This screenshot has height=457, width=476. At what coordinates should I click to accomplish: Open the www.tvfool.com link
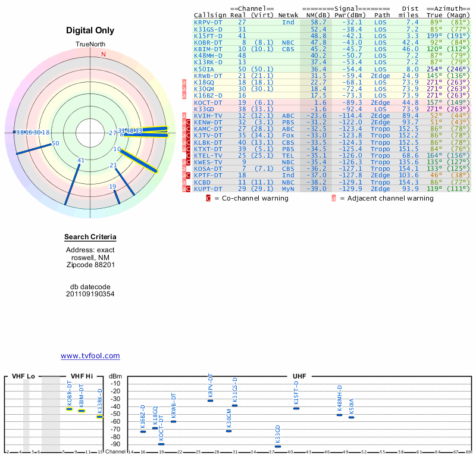tap(90, 356)
